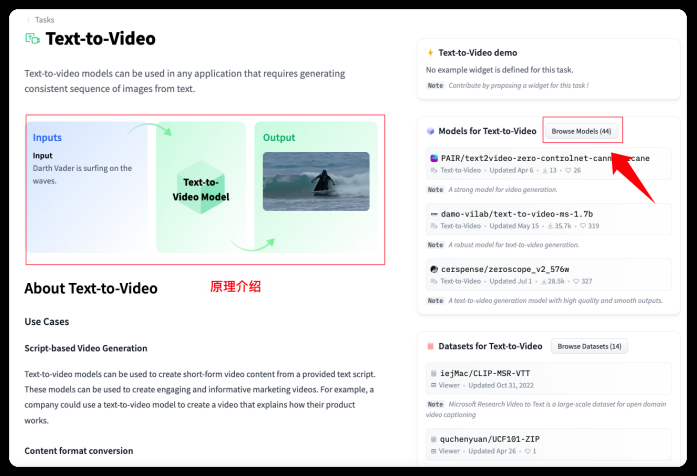697x476 pixels.
Task: Click the download icon showing 28.5k
Action: [544, 281]
